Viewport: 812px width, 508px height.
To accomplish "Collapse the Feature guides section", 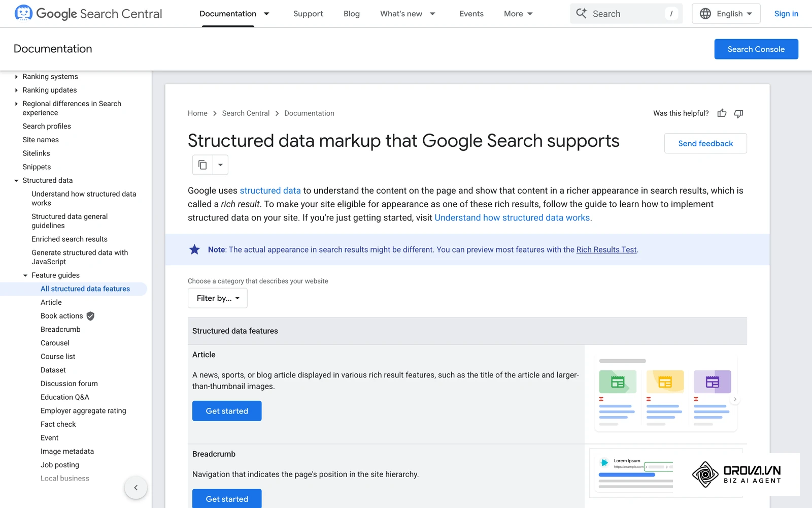I will click(25, 275).
